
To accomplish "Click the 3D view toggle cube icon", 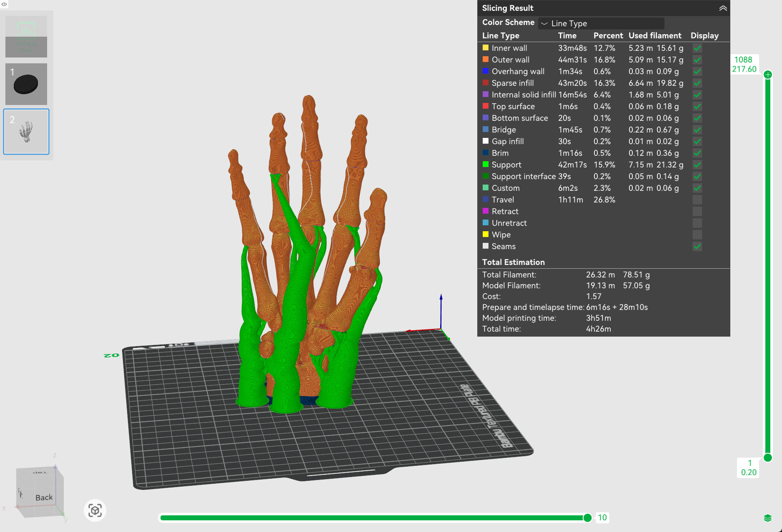I will tap(95, 510).
